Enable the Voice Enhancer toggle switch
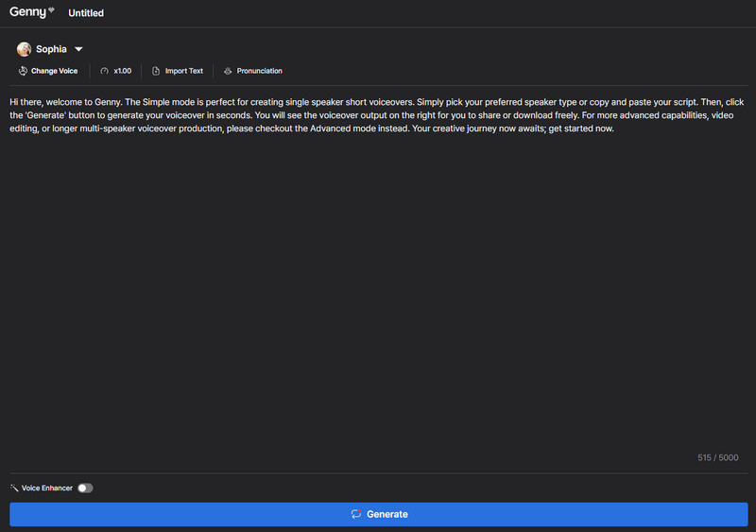Viewport: 756px width, 532px height. (85, 489)
